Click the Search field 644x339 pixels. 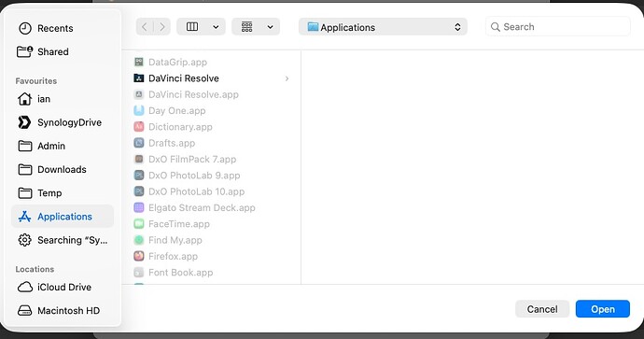pyautogui.click(x=558, y=27)
